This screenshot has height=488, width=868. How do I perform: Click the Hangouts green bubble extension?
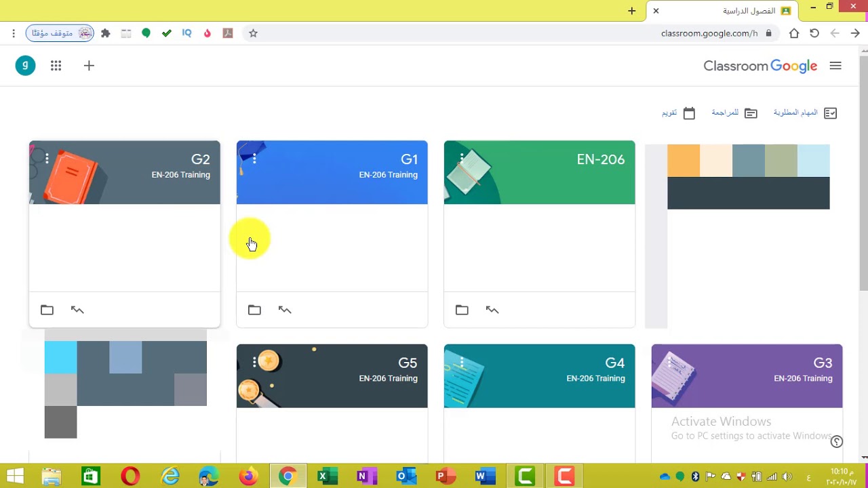point(146,33)
